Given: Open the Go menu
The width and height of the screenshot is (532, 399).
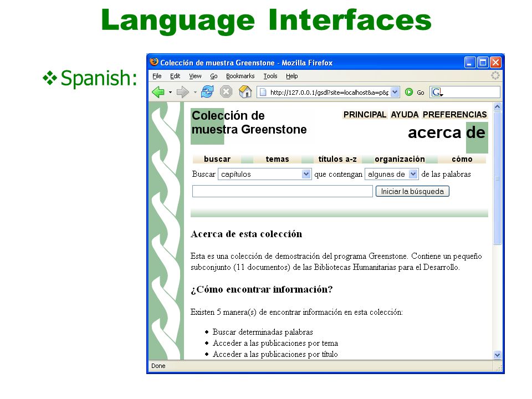Looking at the screenshot, I should tap(214, 76).
